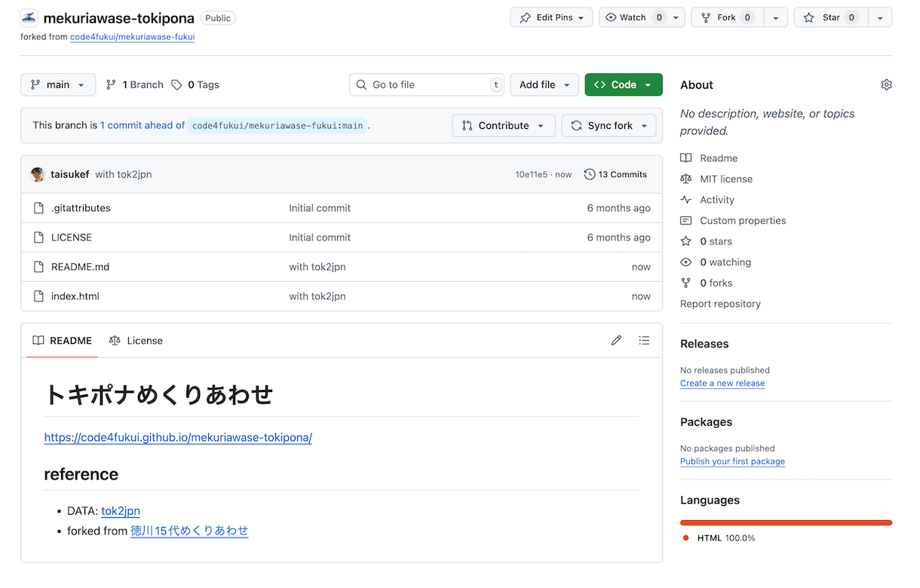
Task: Open the 1 commit ahead of link
Action: coord(143,126)
